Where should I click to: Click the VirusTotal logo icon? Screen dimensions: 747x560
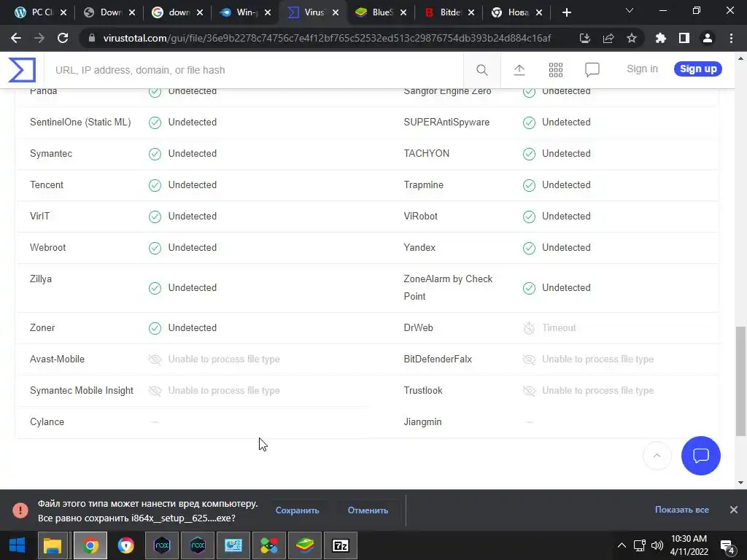pos(22,69)
